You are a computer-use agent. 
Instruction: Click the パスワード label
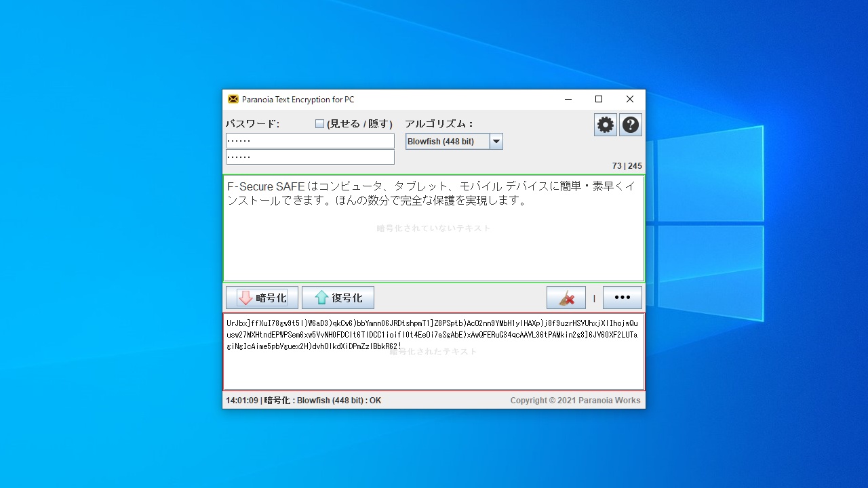point(252,124)
